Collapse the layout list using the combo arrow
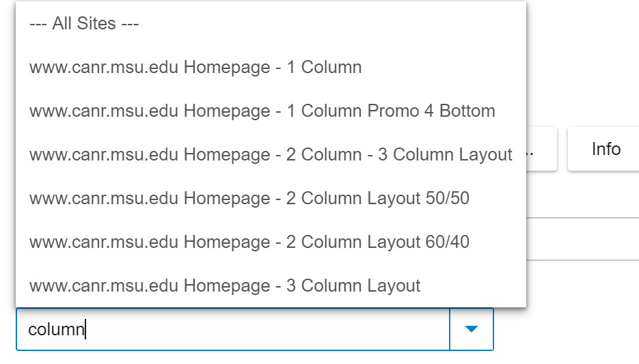This screenshot has height=364, width=639. click(471, 329)
